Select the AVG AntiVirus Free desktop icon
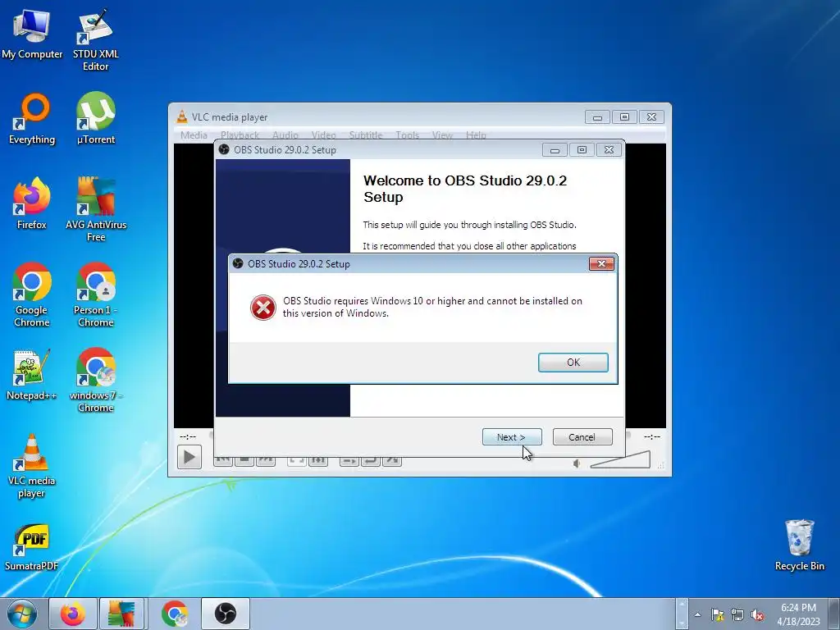This screenshot has height=630, width=840. [95, 209]
